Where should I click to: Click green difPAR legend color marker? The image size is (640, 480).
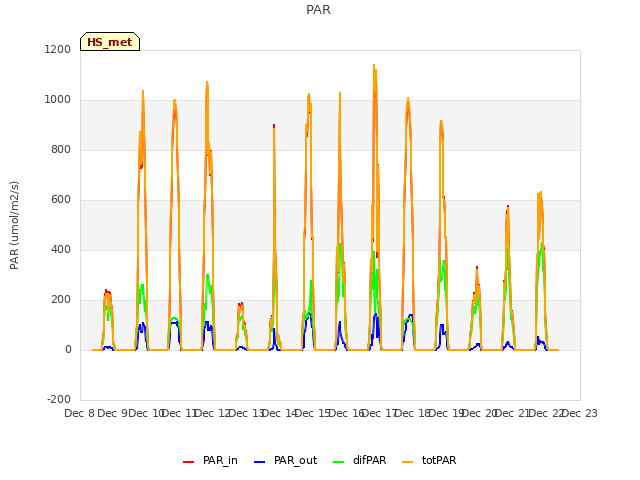338,462
